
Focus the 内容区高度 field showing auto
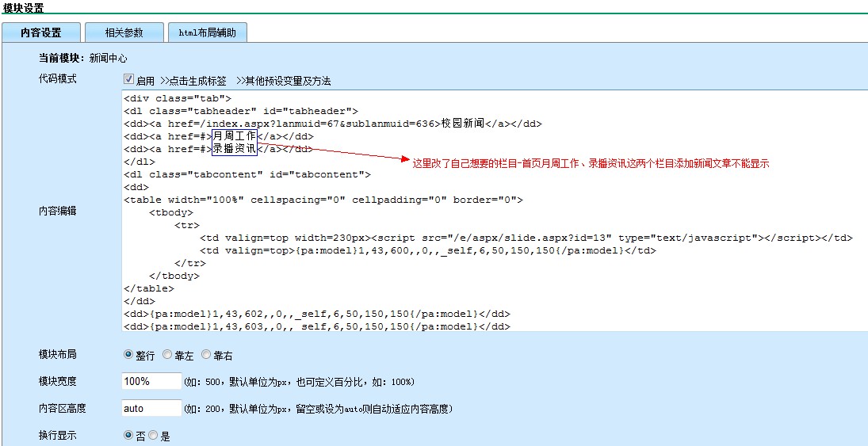151,408
